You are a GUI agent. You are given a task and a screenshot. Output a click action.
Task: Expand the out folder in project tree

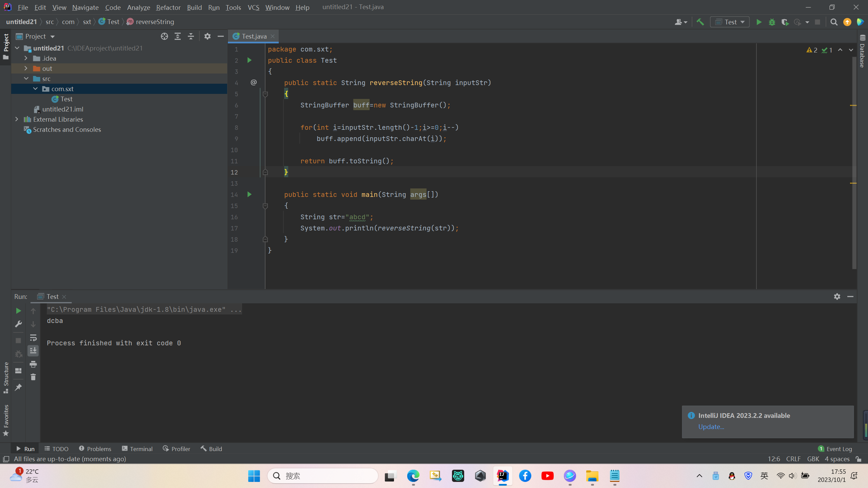click(x=26, y=68)
